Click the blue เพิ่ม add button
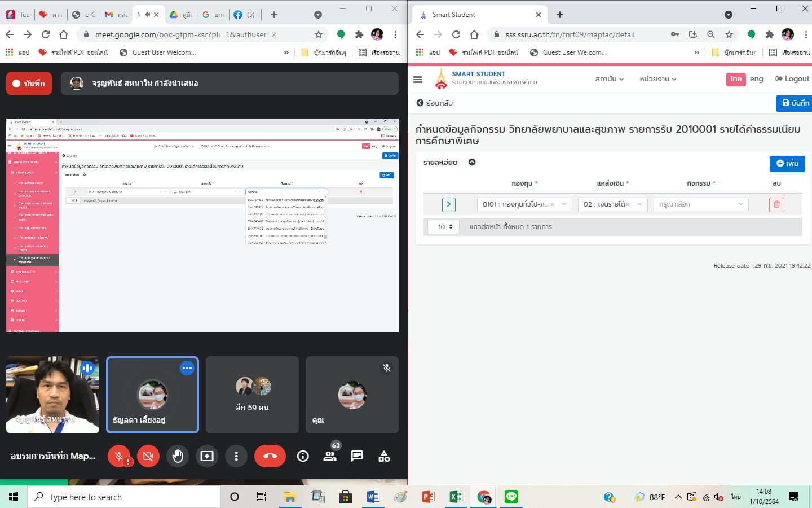The image size is (812, 508). 787,164
